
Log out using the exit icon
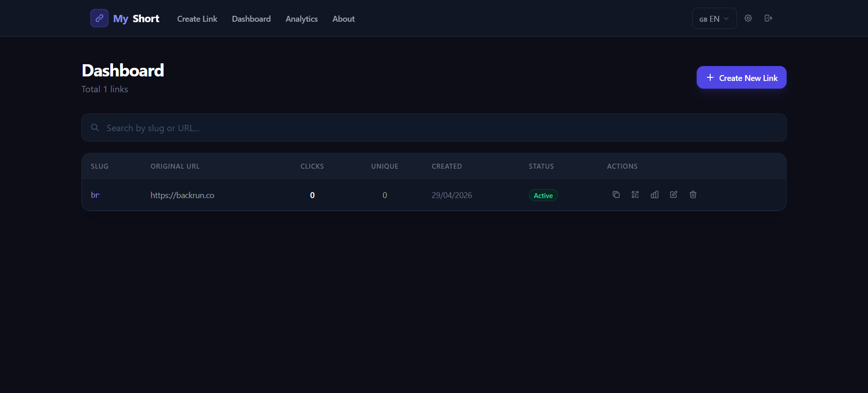tap(768, 18)
